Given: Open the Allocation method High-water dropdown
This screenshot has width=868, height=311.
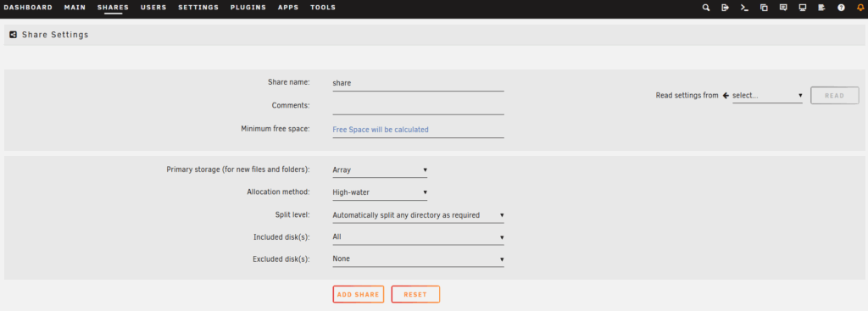Looking at the screenshot, I should pyautogui.click(x=380, y=192).
